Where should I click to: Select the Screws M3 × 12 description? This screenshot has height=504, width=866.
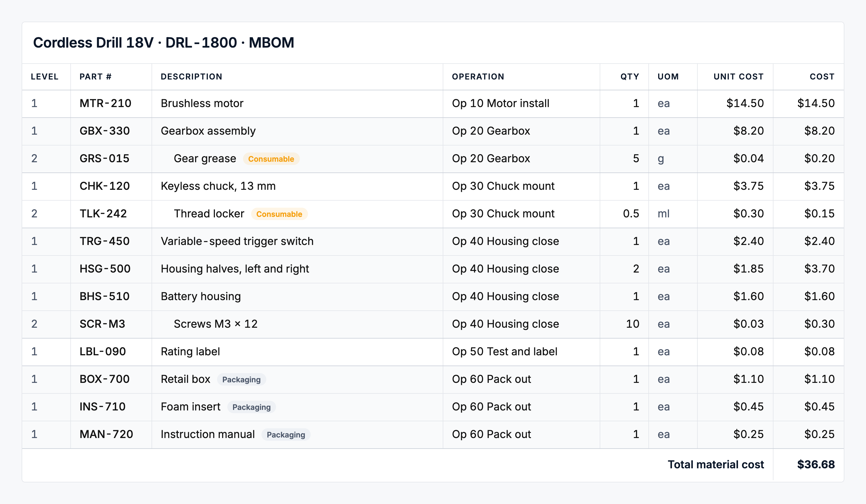(x=215, y=324)
